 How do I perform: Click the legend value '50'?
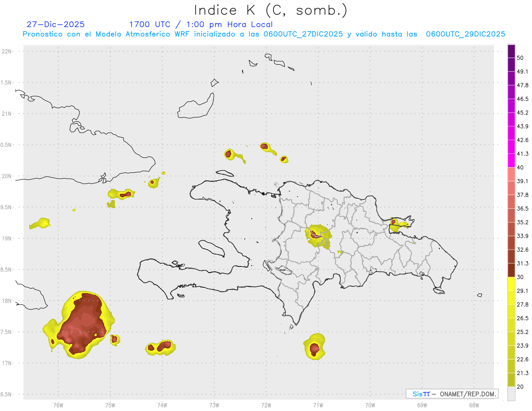coord(520,58)
